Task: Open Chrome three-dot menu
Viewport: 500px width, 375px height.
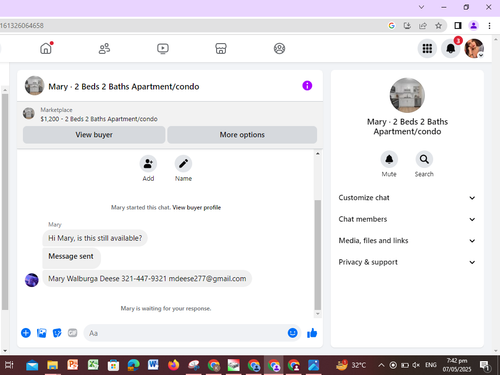Action: pyautogui.click(x=489, y=26)
